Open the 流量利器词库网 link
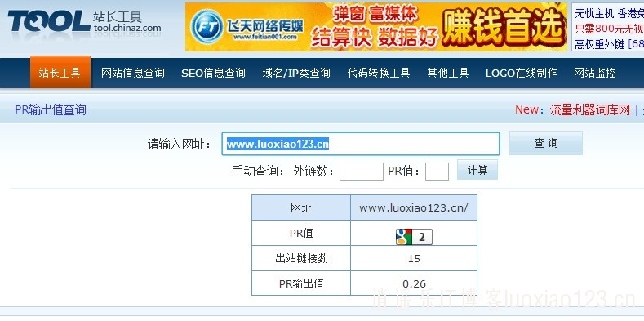Screen dimensions: 644x321 [x=590, y=109]
